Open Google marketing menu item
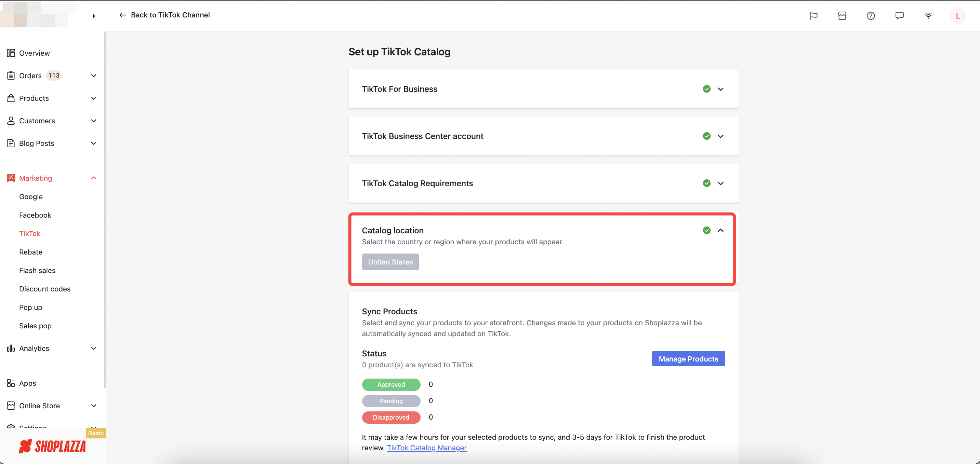This screenshot has width=980, height=464. tap(31, 196)
